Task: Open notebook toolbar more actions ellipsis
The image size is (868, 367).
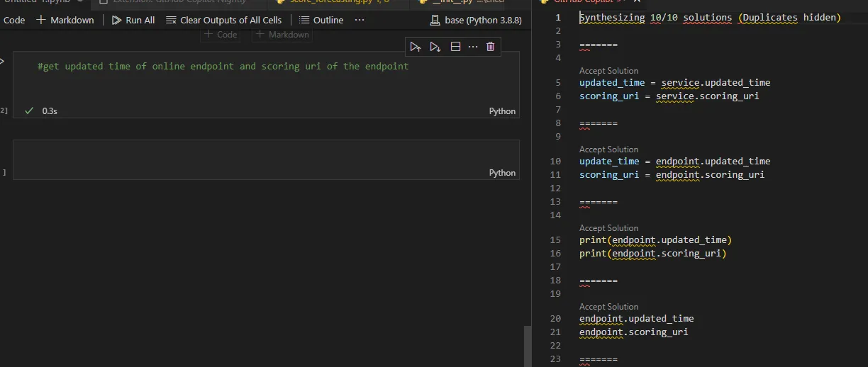Action: (x=360, y=20)
